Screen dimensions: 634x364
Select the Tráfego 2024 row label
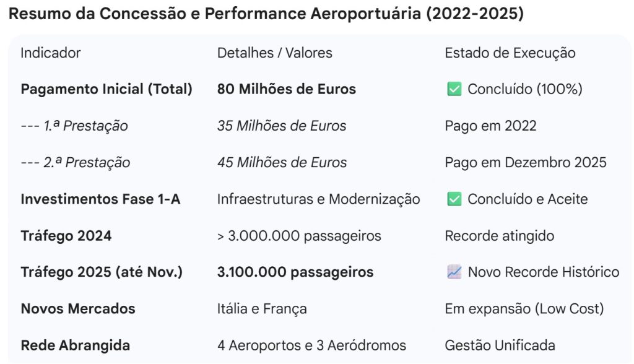click(66, 236)
